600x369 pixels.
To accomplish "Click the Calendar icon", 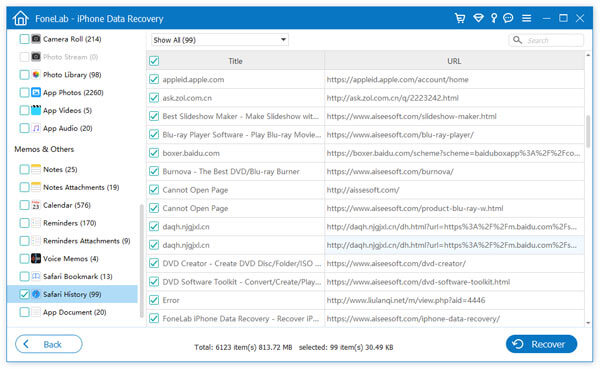I will click(x=36, y=205).
